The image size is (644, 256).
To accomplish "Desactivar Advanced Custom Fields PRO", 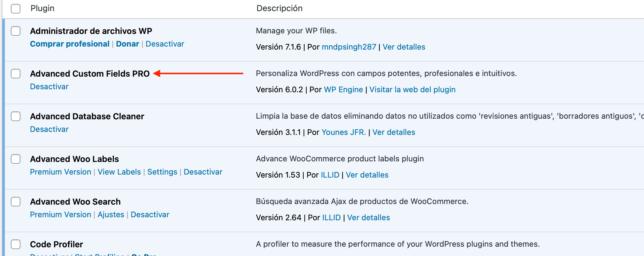I will 49,87.
